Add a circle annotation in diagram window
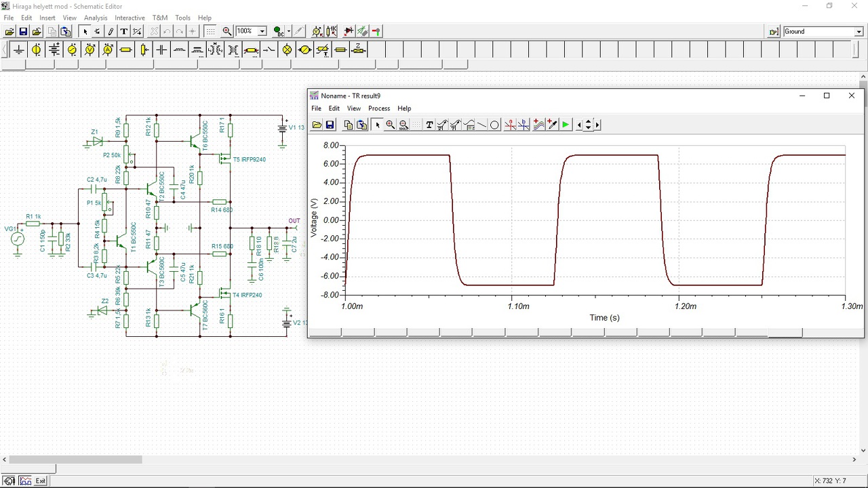Image resolution: width=868 pixels, height=488 pixels. pos(494,125)
